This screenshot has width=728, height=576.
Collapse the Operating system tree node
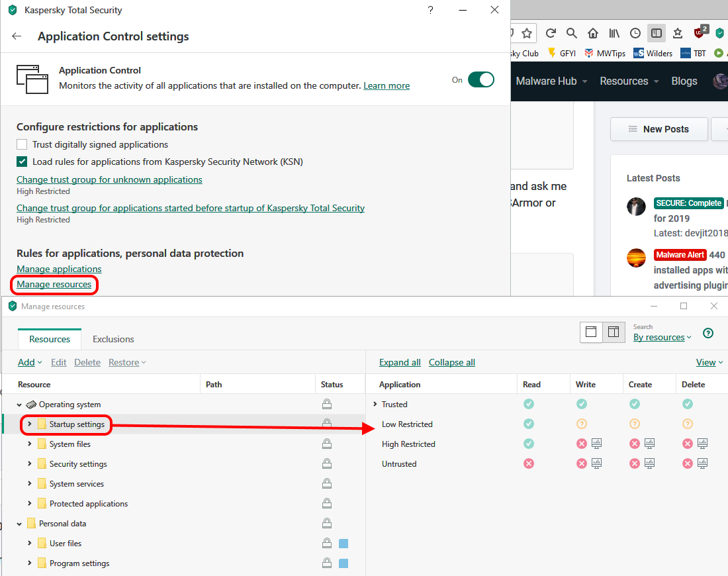(x=19, y=405)
